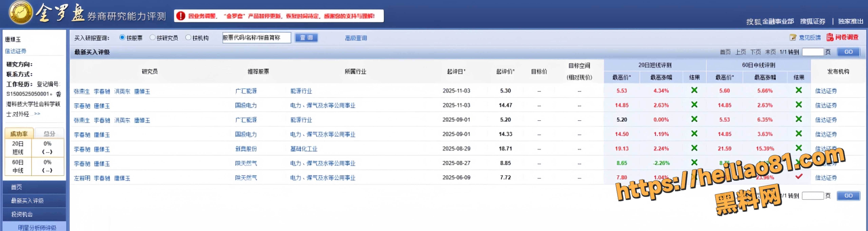Click the red checkmark result in the 2025-06-09 row
This screenshot has width=868, height=231.
[799, 176]
